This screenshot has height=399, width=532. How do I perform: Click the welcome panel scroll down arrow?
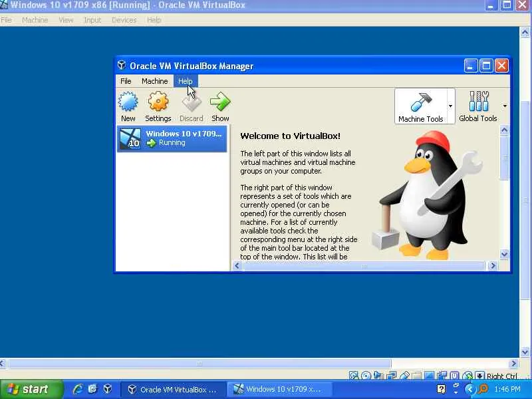504,254
